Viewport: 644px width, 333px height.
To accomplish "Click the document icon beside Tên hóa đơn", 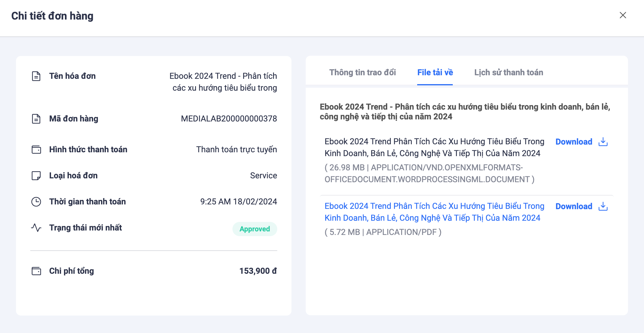I will 36,76.
